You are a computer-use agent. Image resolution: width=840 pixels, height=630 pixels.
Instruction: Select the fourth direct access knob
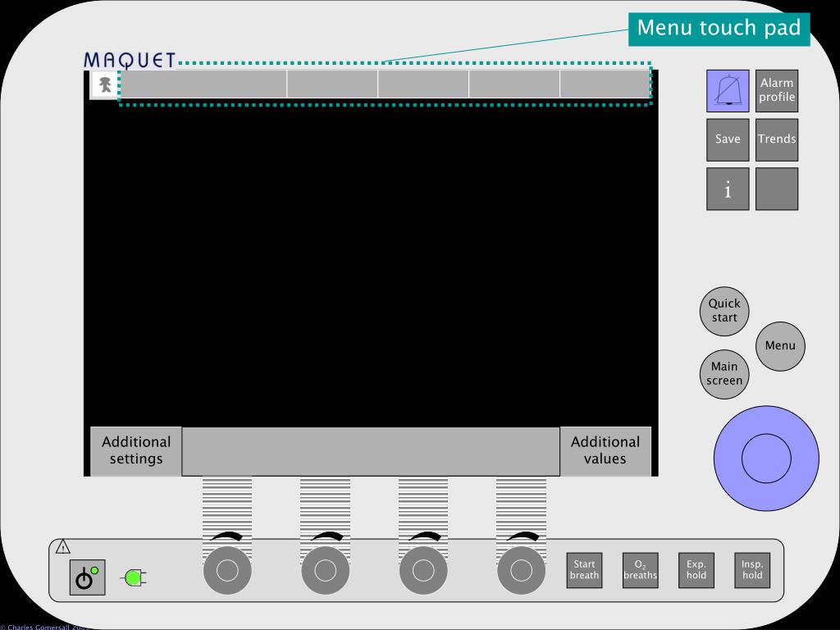(x=521, y=571)
